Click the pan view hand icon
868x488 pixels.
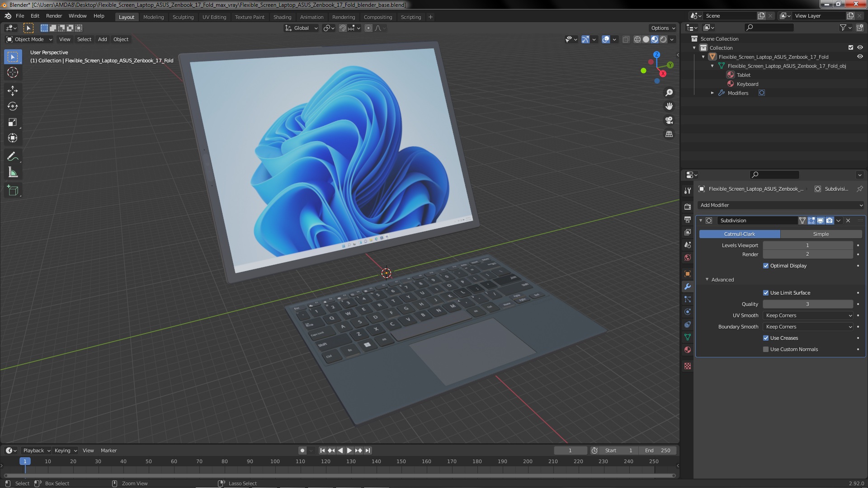(x=669, y=106)
